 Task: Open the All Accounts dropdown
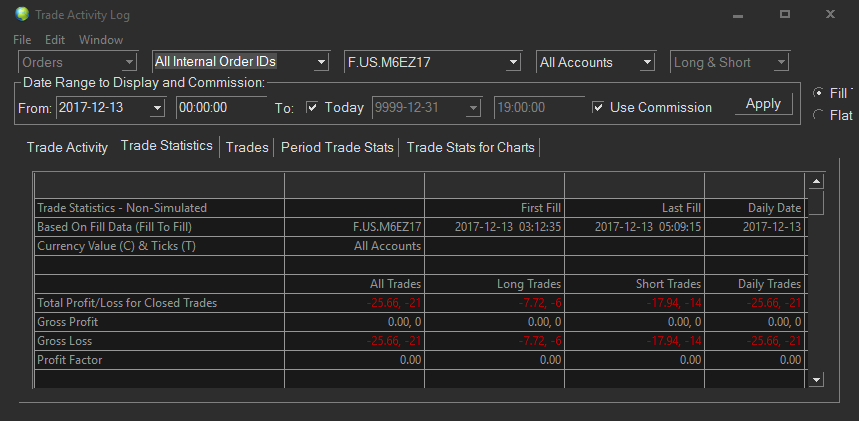[x=595, y=62]
